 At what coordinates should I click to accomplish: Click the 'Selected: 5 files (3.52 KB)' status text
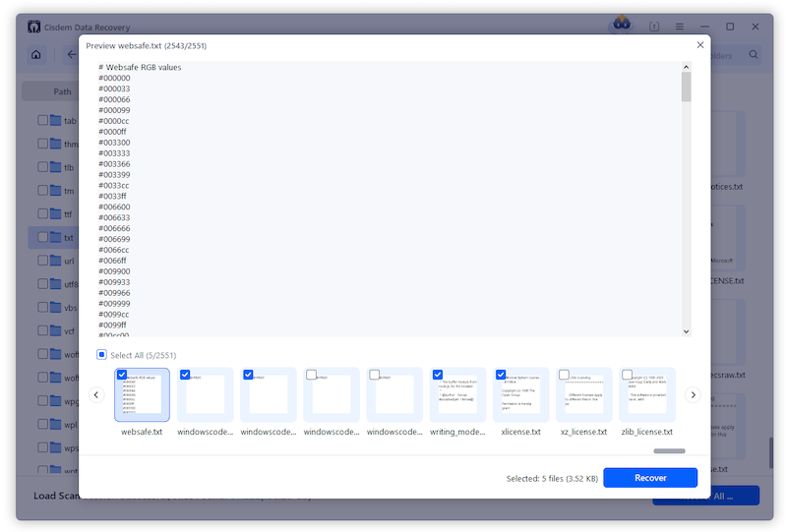pos(552,478)
